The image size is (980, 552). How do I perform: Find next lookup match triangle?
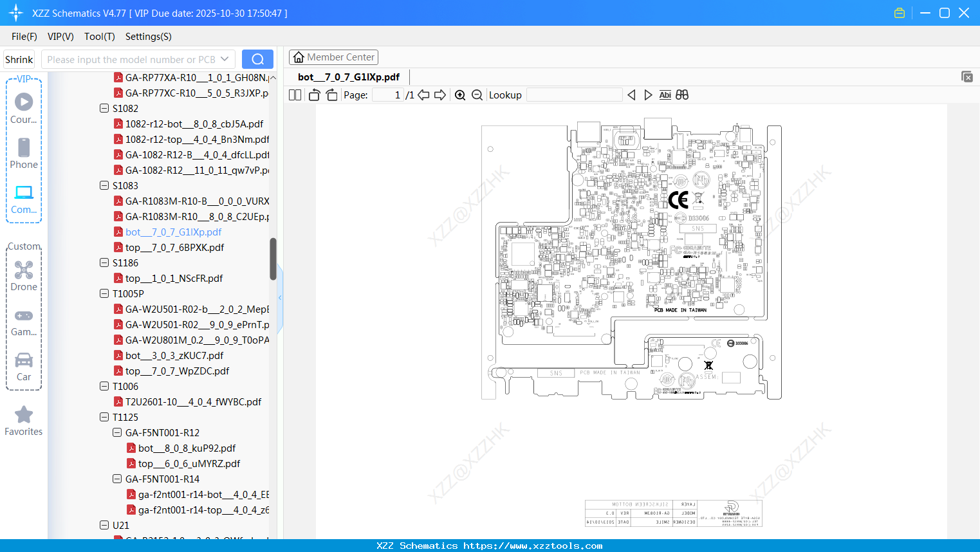pos(648,95)
